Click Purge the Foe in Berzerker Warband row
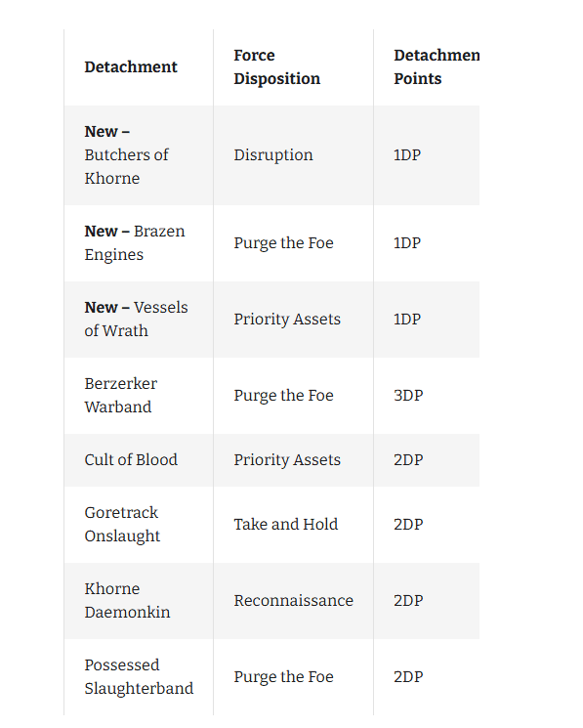Screen dimensions: 583x728 (x=283, y=396)
